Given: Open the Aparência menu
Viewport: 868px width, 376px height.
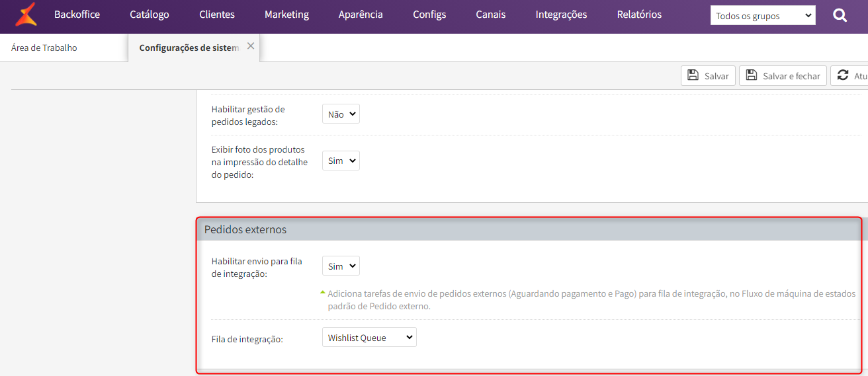Looking at the screenshot, I should click(x=361, y=15).
